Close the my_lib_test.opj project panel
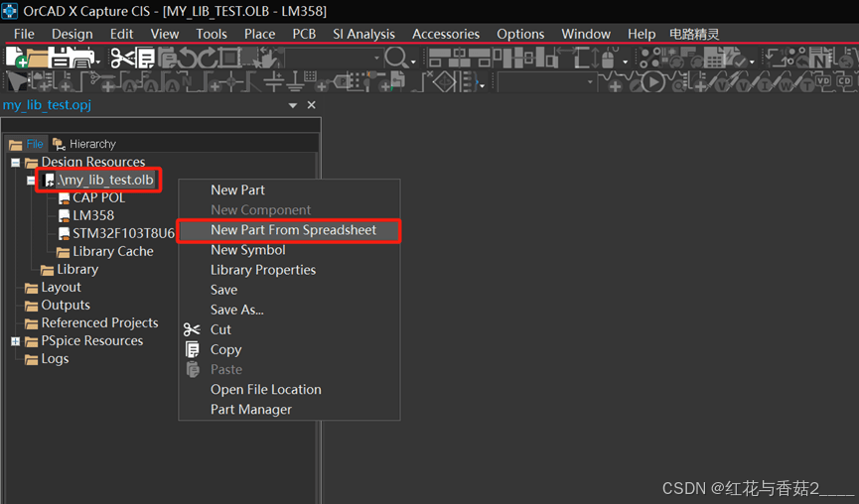The height and width of the screenshot is (504, 859). 311,104
